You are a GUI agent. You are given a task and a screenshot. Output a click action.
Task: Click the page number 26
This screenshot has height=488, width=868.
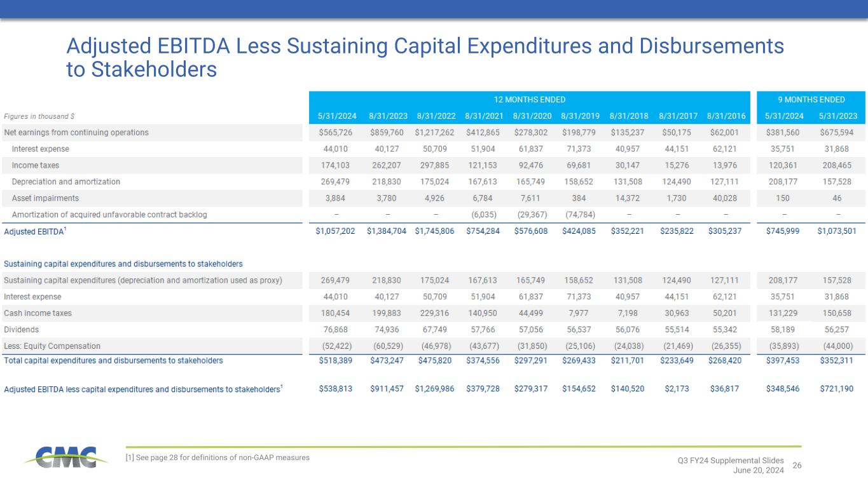[797, 466]
